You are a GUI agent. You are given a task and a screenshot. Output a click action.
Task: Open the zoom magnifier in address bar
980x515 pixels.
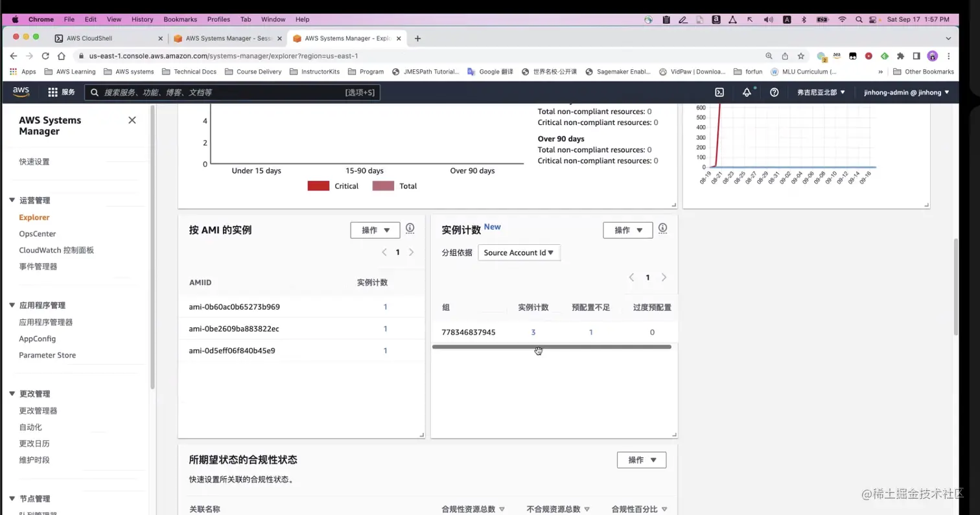(769, 56)
